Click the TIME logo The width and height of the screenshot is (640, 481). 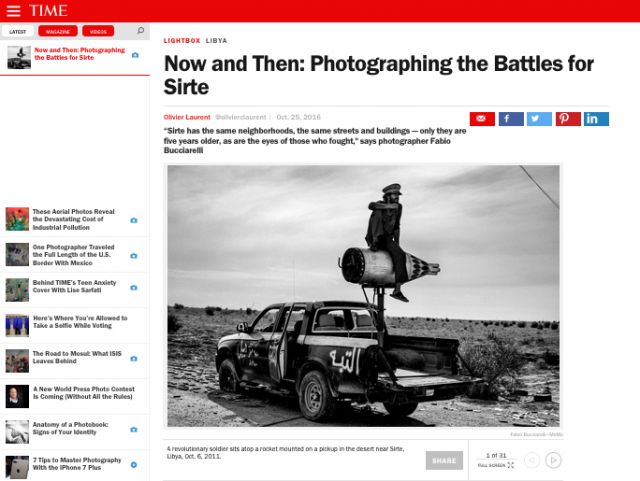click(48, 11)
